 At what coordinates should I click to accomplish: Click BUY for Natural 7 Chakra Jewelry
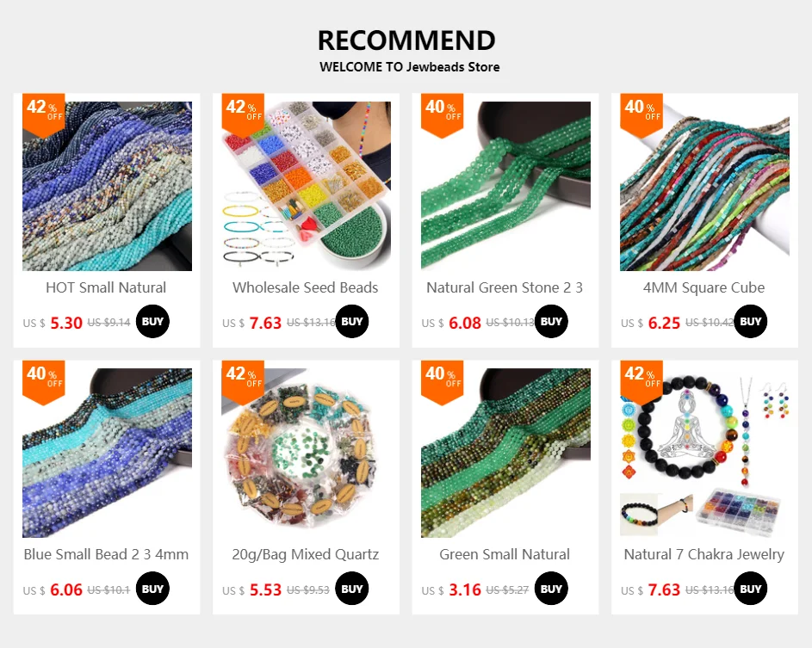751,589
